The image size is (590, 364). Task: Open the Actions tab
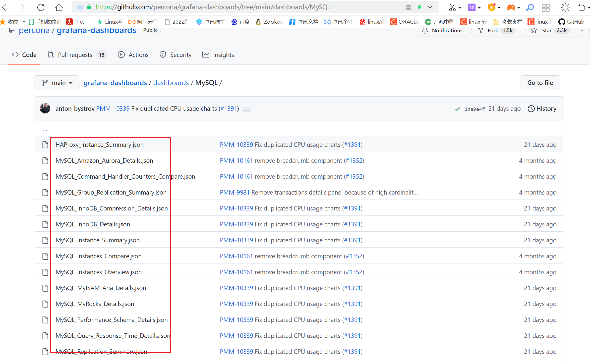tap(133, 55)
